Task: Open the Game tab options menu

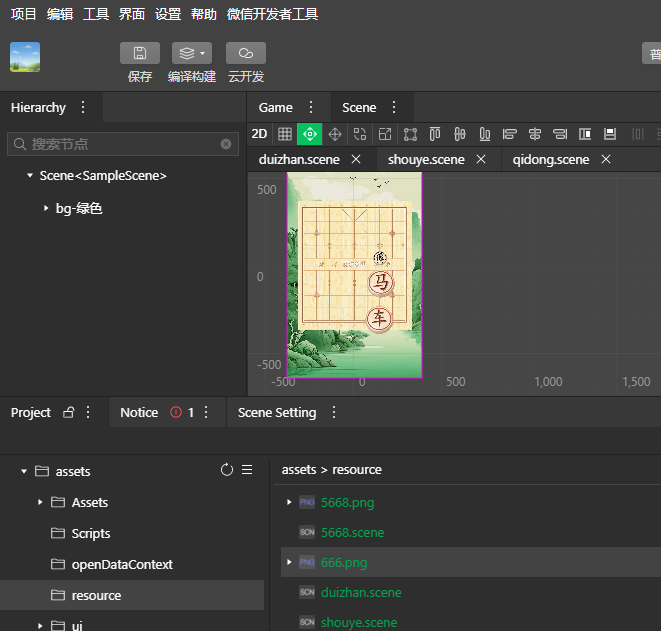Action: click(311, 107)
